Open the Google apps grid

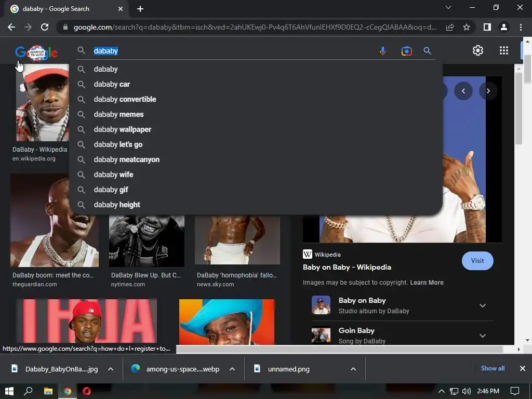pyautogui.click(x=504, y=50)
